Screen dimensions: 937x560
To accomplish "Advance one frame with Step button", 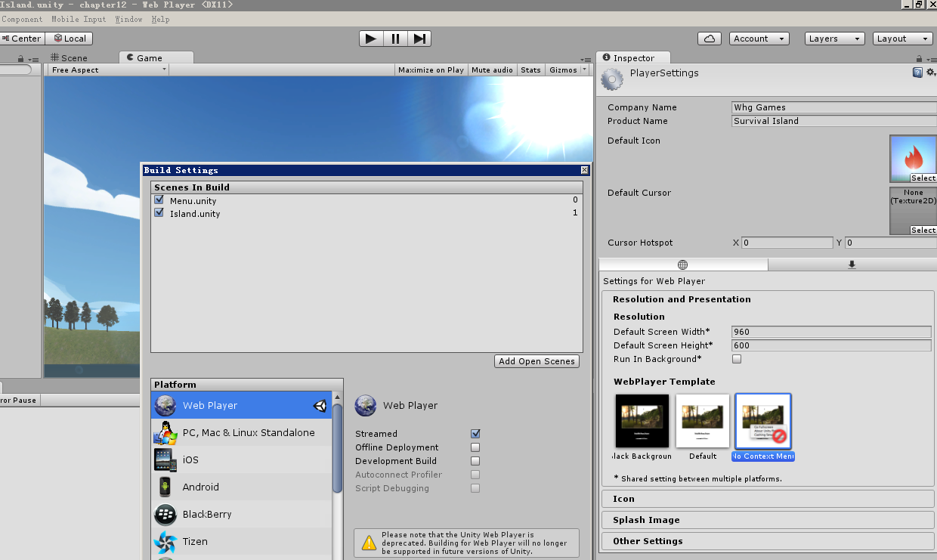I will 420,39.
